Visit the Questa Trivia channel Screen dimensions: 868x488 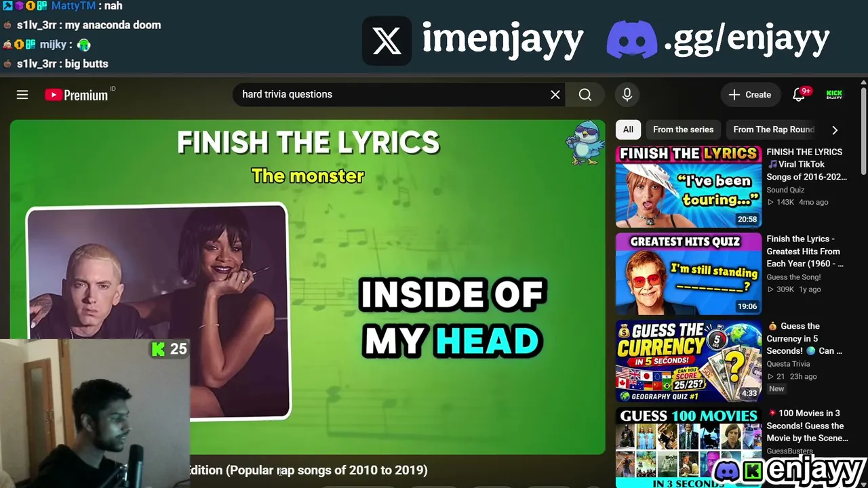click(x=788, y=364)
